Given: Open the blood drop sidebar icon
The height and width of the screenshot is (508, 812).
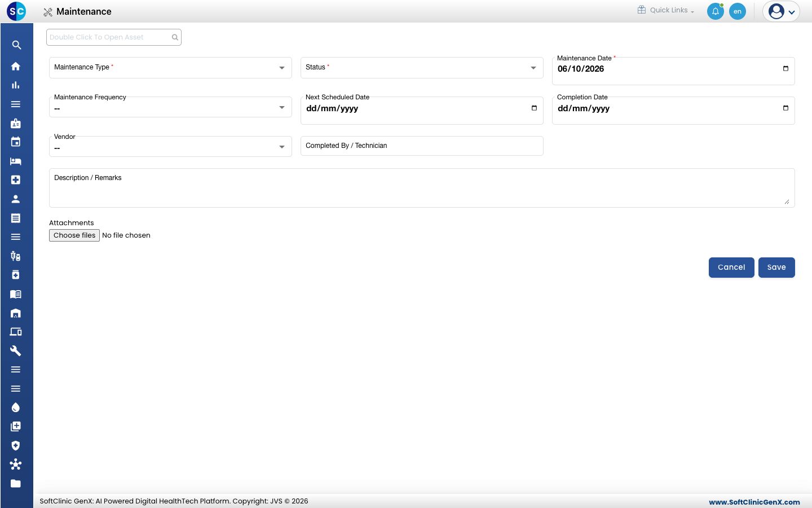Looking at the screenshot, I should pyautogui.click(x=16, y=408).
